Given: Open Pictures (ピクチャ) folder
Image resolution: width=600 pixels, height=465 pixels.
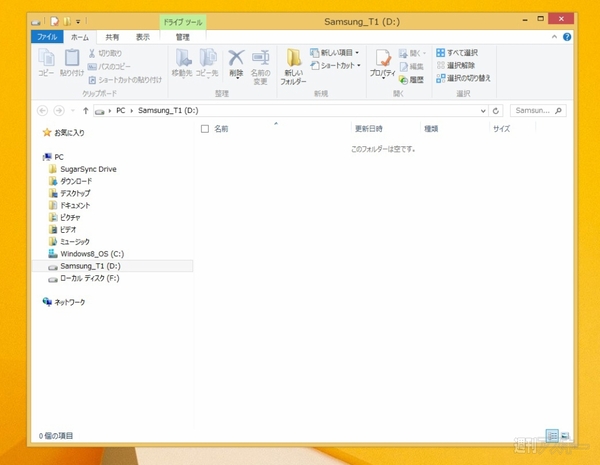Looking at the screenshot, I should tap(65, 217).
